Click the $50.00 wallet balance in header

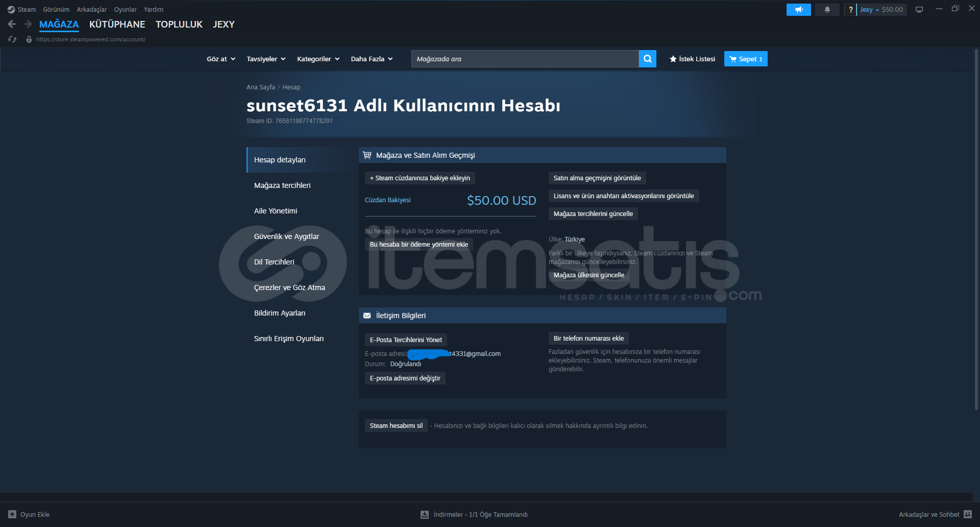pos(892,10)
